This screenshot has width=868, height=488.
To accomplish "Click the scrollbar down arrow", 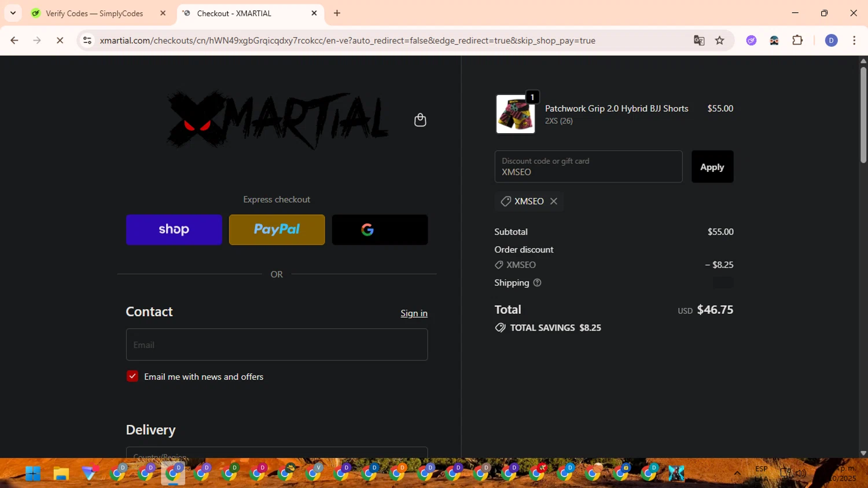I will pyautogui.click(x=863, y=453).
